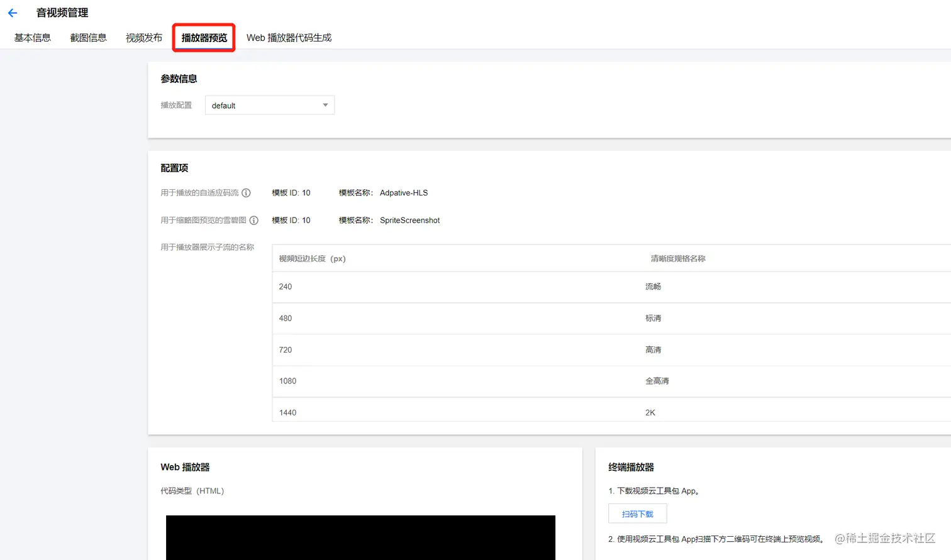This screenshot has height=560, width=951.
Task: Click the 代码类型 (HTML) label
Action: (x=192, y=491)
